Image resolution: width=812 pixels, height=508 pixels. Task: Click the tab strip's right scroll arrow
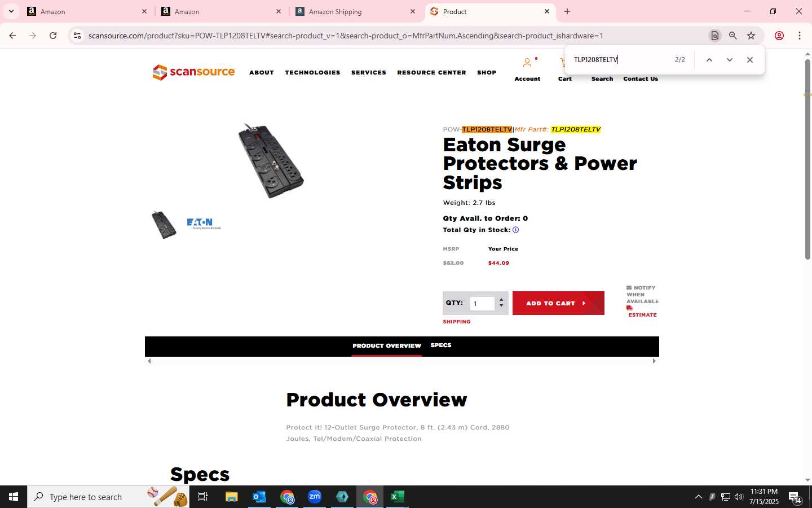pyautogui.click(x=654, y=361)
